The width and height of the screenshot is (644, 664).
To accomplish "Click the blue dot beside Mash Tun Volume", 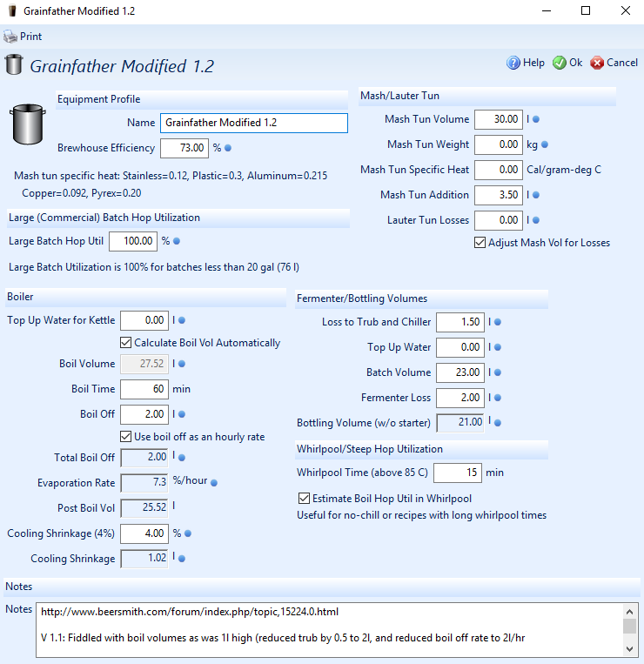I will (536, 119).
